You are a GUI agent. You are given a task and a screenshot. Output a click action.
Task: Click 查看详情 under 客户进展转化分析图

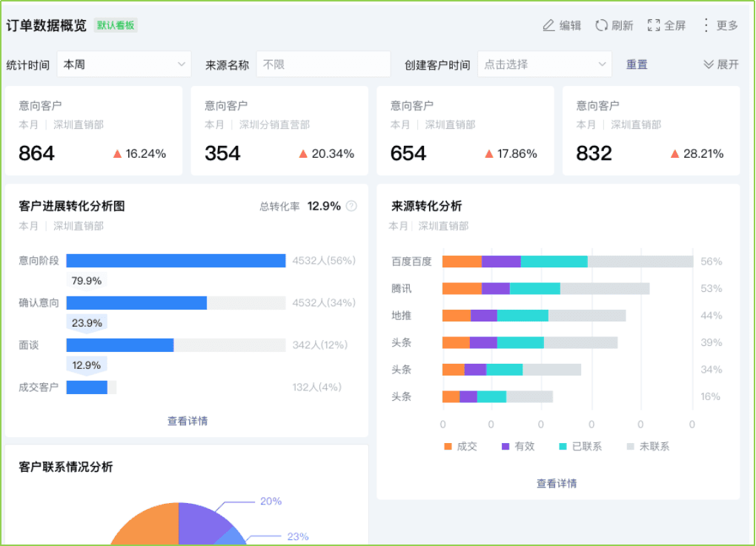[188, 421]
